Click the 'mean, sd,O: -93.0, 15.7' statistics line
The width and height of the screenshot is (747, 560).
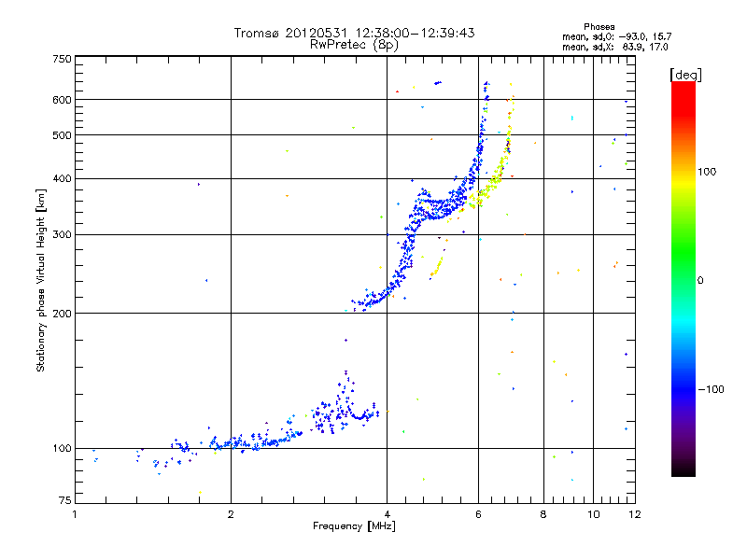click(617, 36)
